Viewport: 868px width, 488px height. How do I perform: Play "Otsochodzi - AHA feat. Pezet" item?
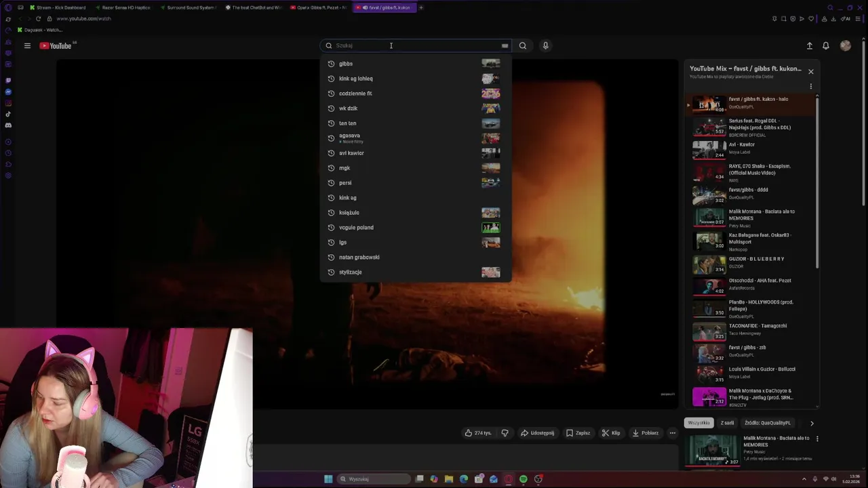pos(751,285)
